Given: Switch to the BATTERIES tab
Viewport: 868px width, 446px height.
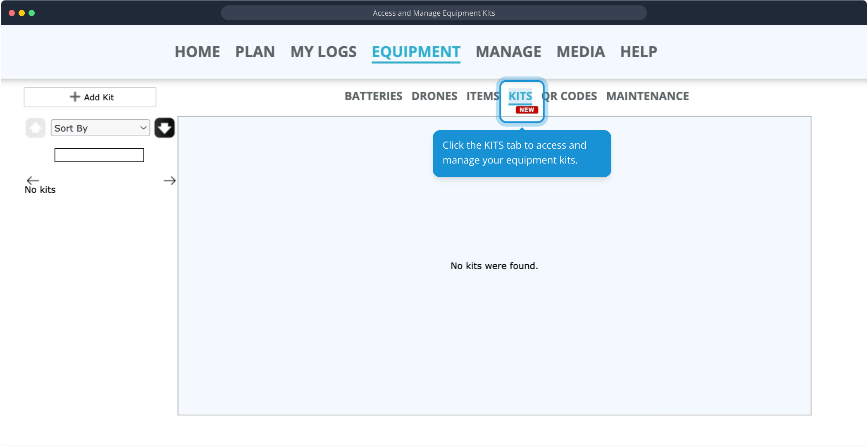Looking at the screenshot, I should [373, 96].
